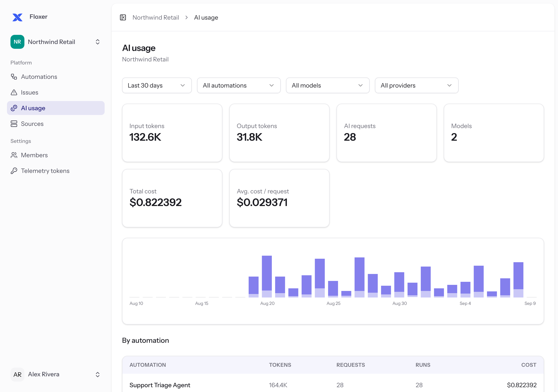Click the TOKENS column header
Screen dimensions: 558x392
[280, 365]
